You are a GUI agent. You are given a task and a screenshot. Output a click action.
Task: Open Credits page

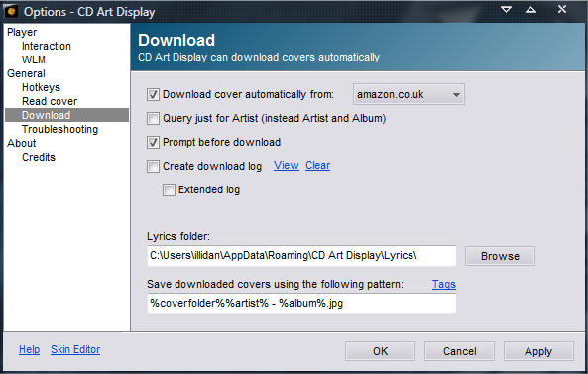39,157
